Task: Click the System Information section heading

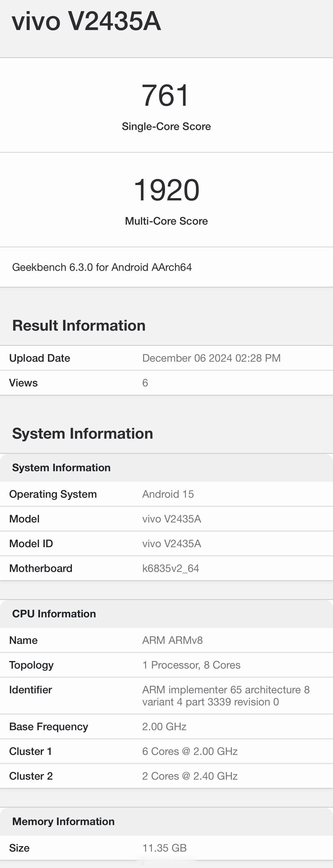Action: [82, 434]
